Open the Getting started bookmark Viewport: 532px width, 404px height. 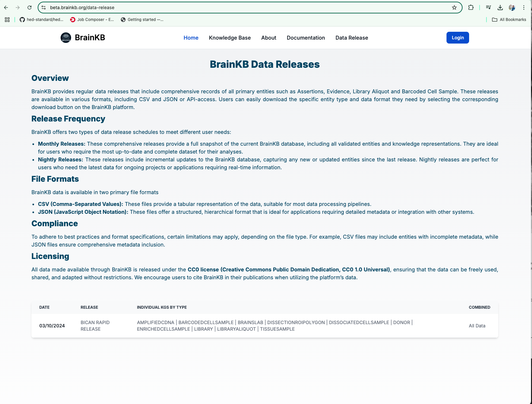pos(142,20)
